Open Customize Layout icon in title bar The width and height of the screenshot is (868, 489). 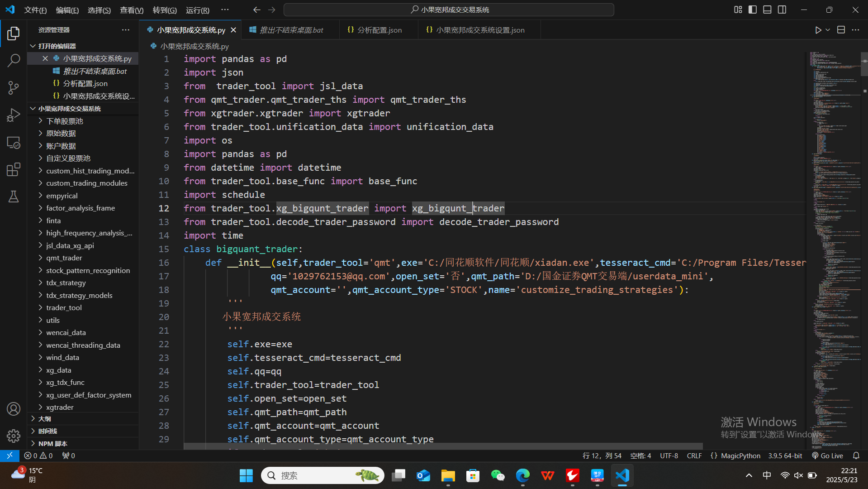click(x=738, y=10)
